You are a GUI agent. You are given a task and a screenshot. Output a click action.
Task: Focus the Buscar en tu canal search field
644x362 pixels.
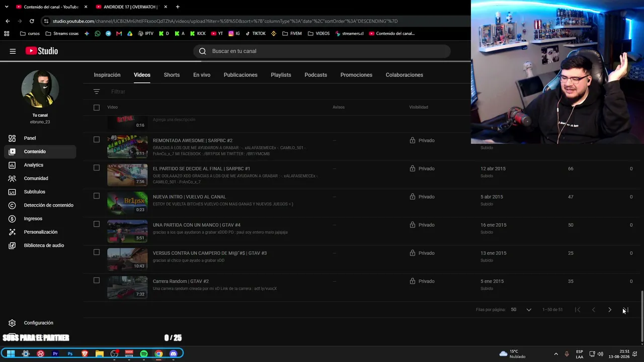tap(322, 51)
